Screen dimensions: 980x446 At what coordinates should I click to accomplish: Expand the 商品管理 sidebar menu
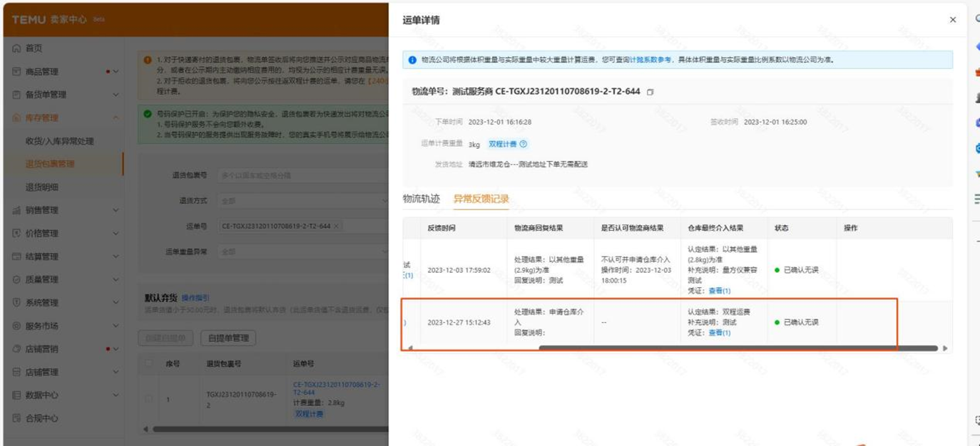[116, 72]
